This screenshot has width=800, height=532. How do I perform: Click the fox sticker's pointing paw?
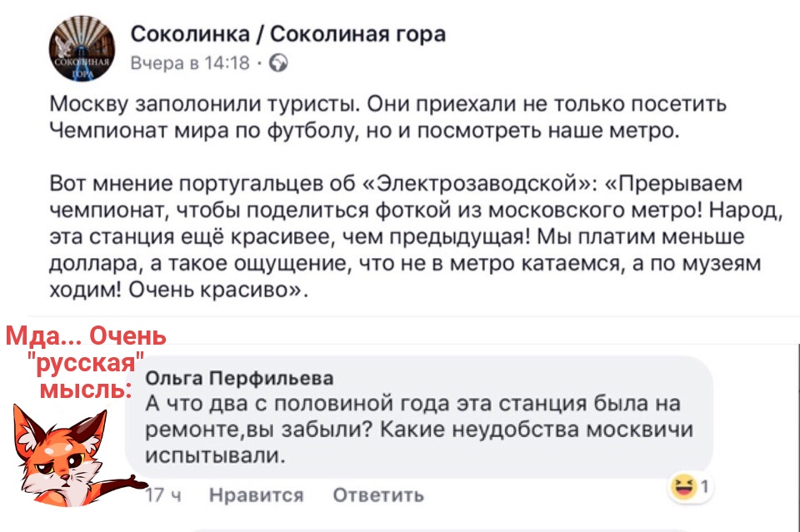pyautogui.click(x=129, y=480)
